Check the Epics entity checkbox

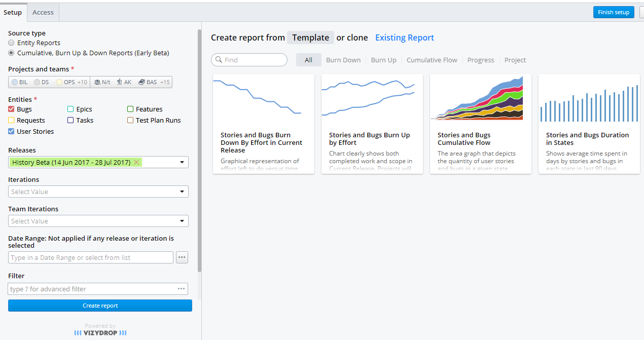coord(69,109)
